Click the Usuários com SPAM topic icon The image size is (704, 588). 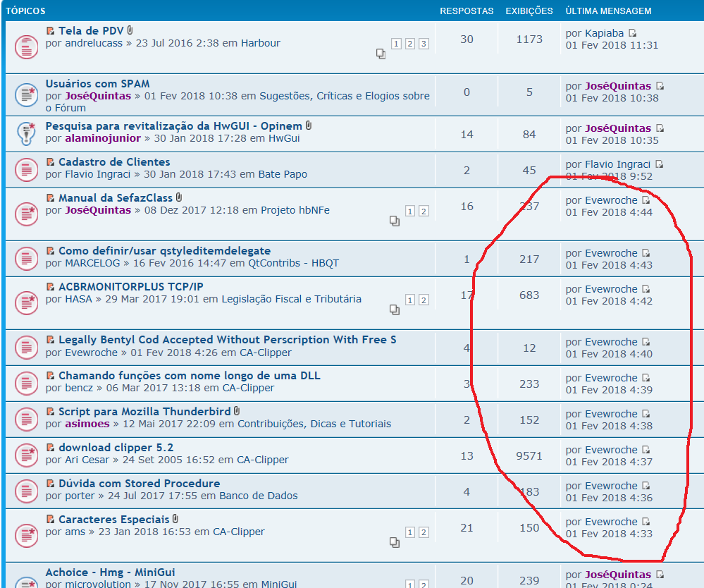point(26,94)
